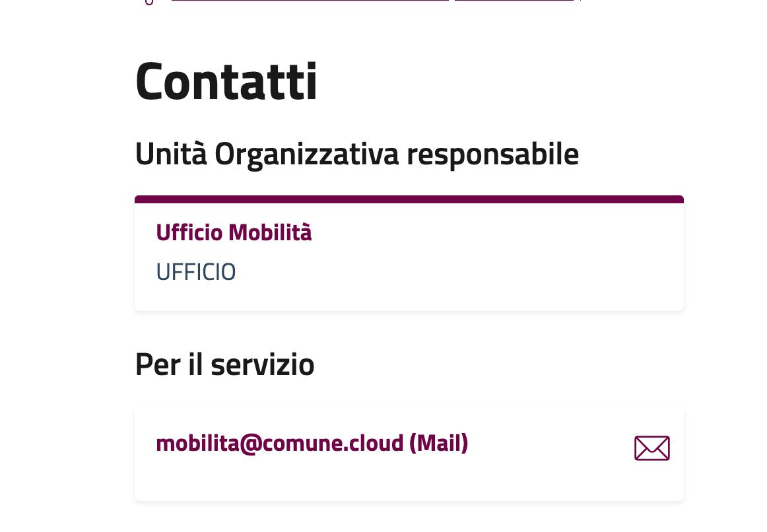Click the Contatti page heading
Image resolution: width=767 pixels, height=532 pixels.
point(226,81)
